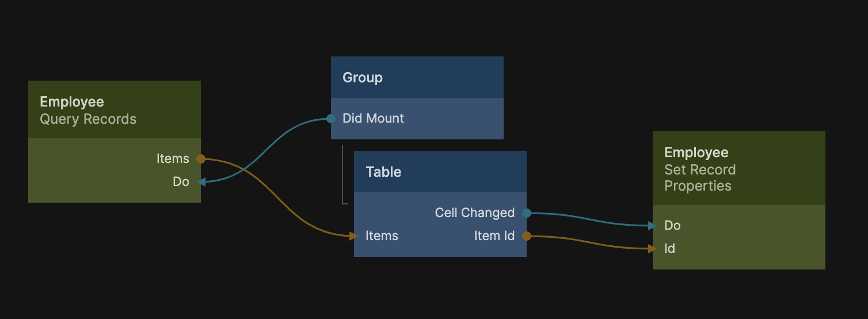868x319 pixels.
Task: Click the Item Id output dot on Table
Action: click(526, 236)
